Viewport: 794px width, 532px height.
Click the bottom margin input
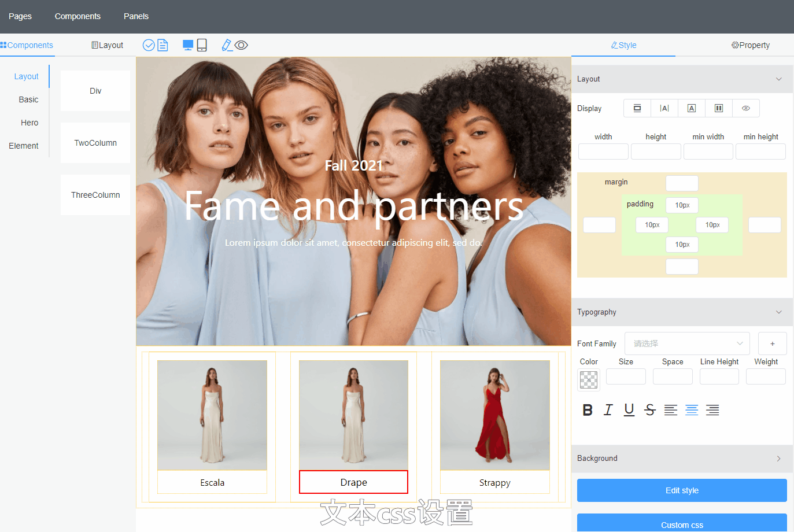pyautogui.click(x=682, y=267)
